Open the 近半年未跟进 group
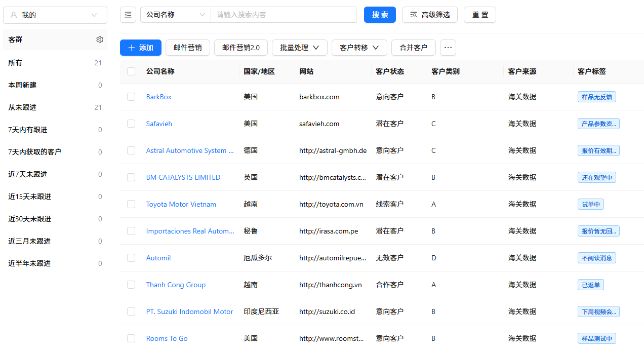 point(55,263)
